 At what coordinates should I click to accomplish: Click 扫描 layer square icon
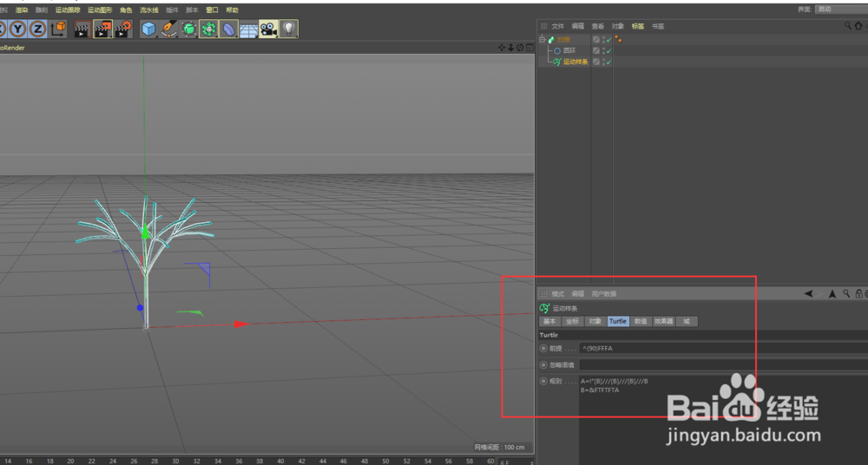point(596,40)
